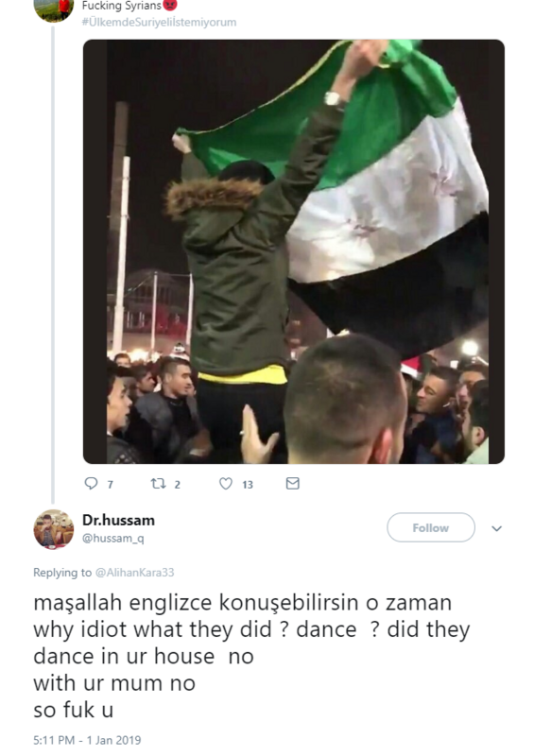Open the original poster's avatar at top
534x756 pixels.
tap(54, 9)
